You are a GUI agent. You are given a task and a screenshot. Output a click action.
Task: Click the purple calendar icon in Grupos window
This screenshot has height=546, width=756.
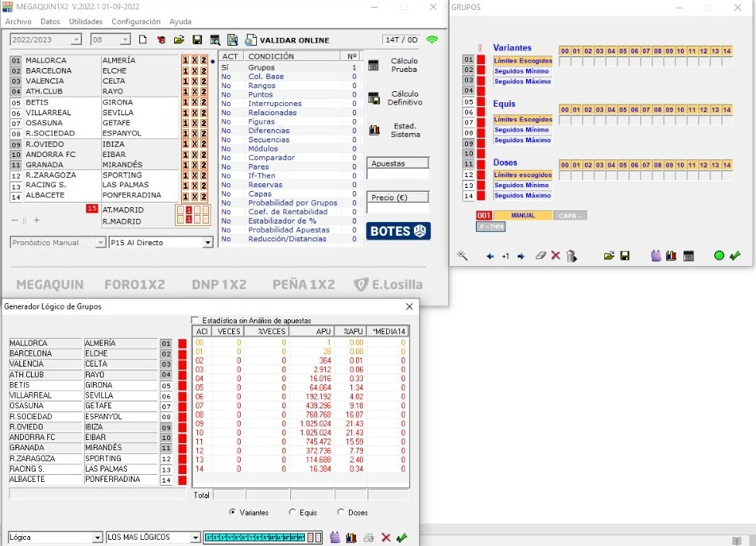[x=655, y=256]
